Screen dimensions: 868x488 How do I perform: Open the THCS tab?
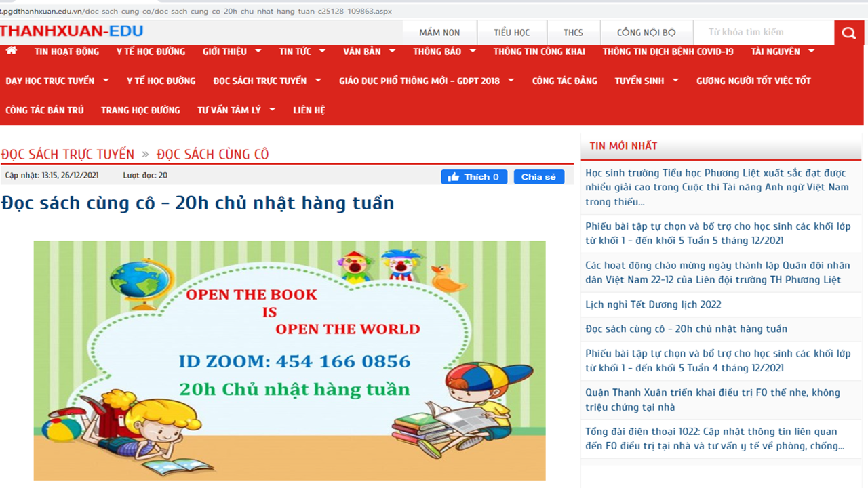tap(573, 33)
